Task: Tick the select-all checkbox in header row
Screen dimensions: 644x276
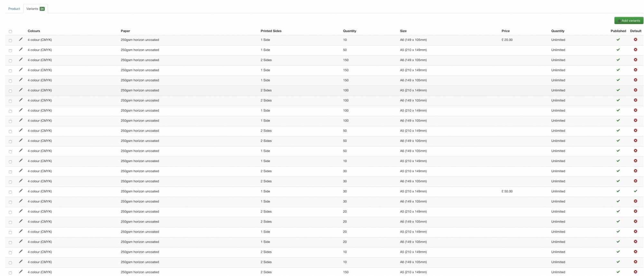Action: click(x=10, y=32)
